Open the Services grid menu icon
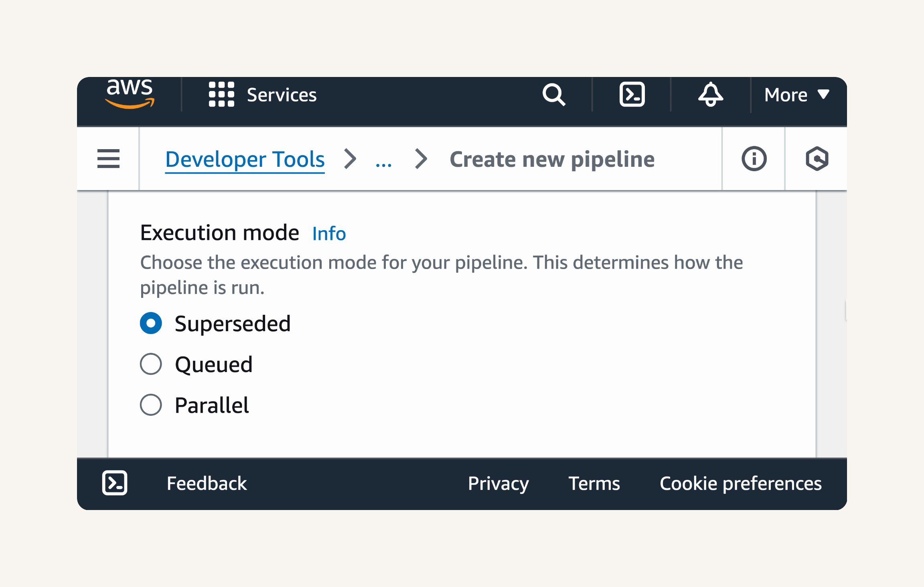Screen dimensions: 924x587 tap(221, 95)
